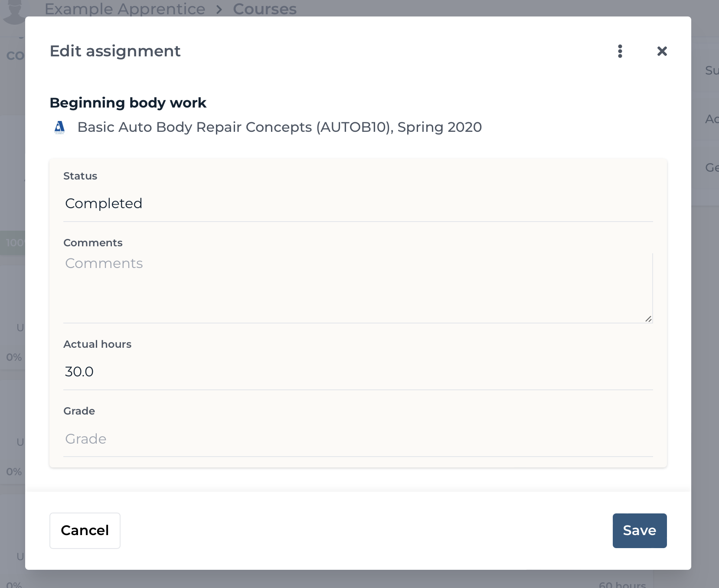
Task: Click the Grade input field
Action: (x=358, y=439)
